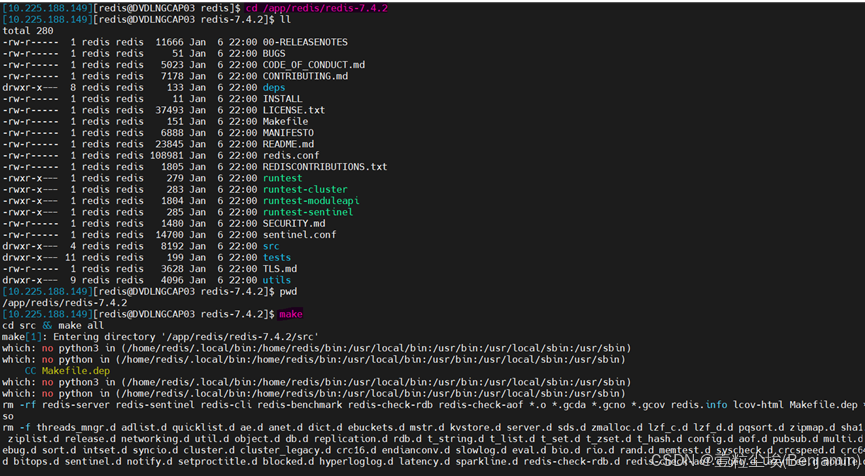Click redis-check-aof in the rm -rf line
The width and height of the screenshot is (865, 476).
pyautogui.click(x=480, y=404)
